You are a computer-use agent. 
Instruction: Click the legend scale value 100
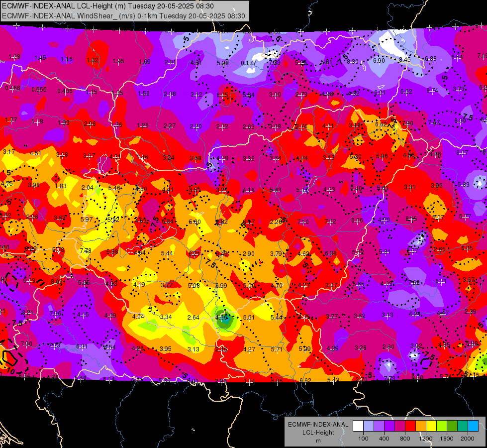click(x=364, y=439)
